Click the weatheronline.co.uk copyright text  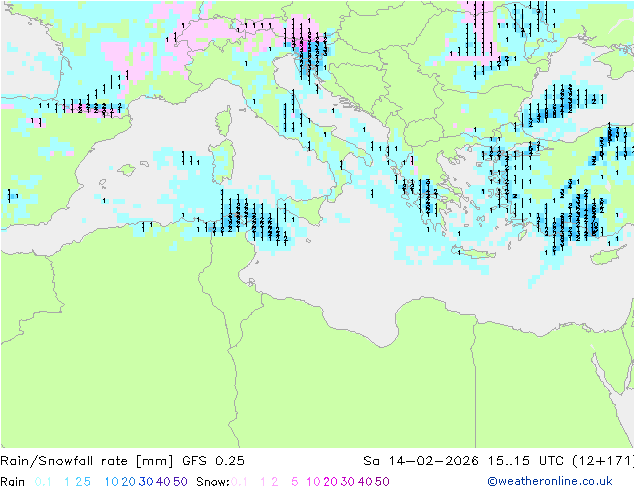[550, 482]
